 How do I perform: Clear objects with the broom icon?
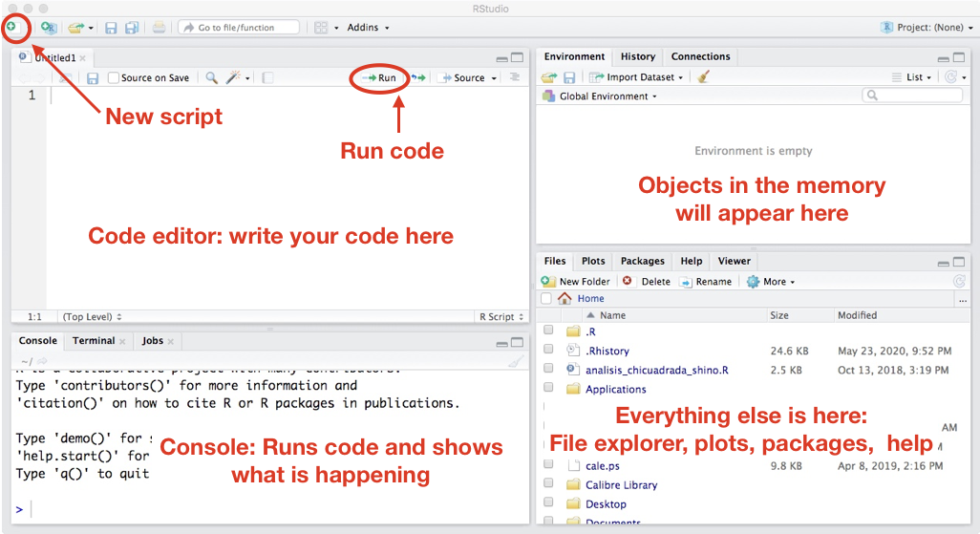pos(703,77)
